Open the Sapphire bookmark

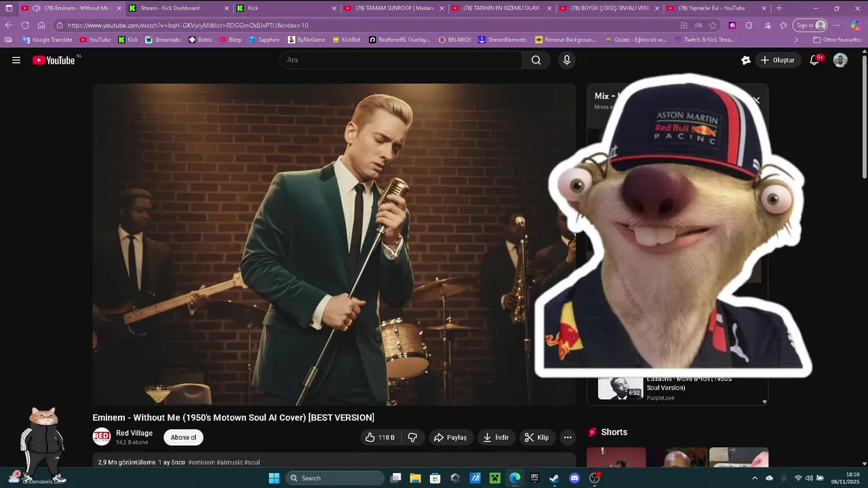pyautogui.click(x=264, y=40)
